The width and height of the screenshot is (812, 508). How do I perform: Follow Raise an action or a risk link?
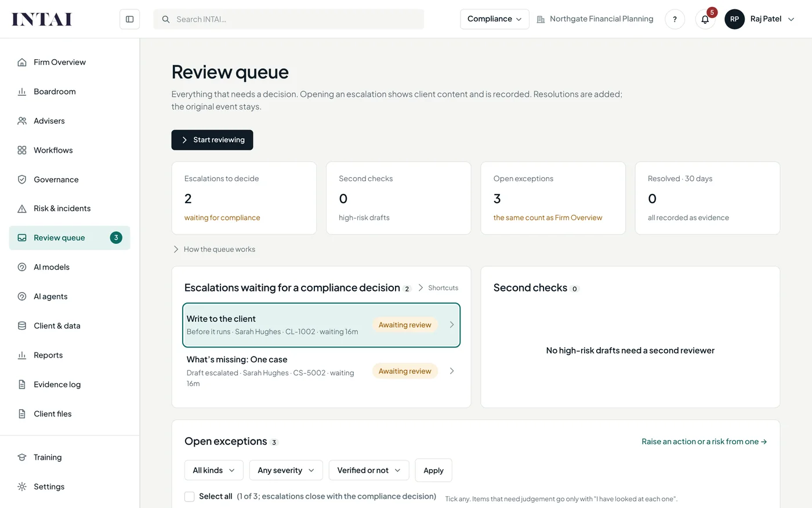(x=704, y=442)
